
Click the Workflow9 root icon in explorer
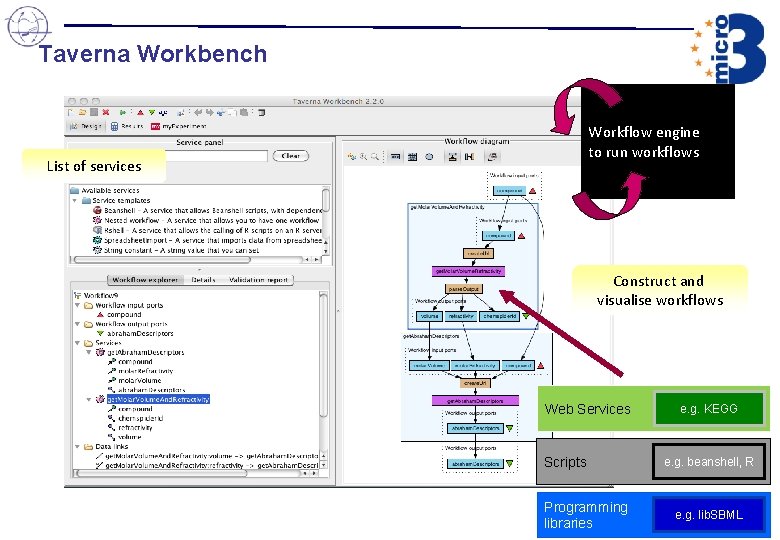[78, 295]
